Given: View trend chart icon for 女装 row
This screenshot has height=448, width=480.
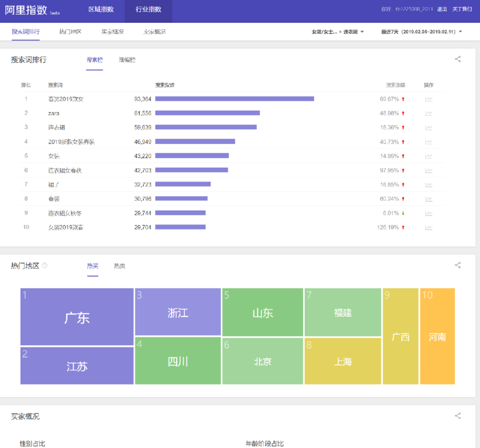Looking at the screenshot, I should pos(429,156).
